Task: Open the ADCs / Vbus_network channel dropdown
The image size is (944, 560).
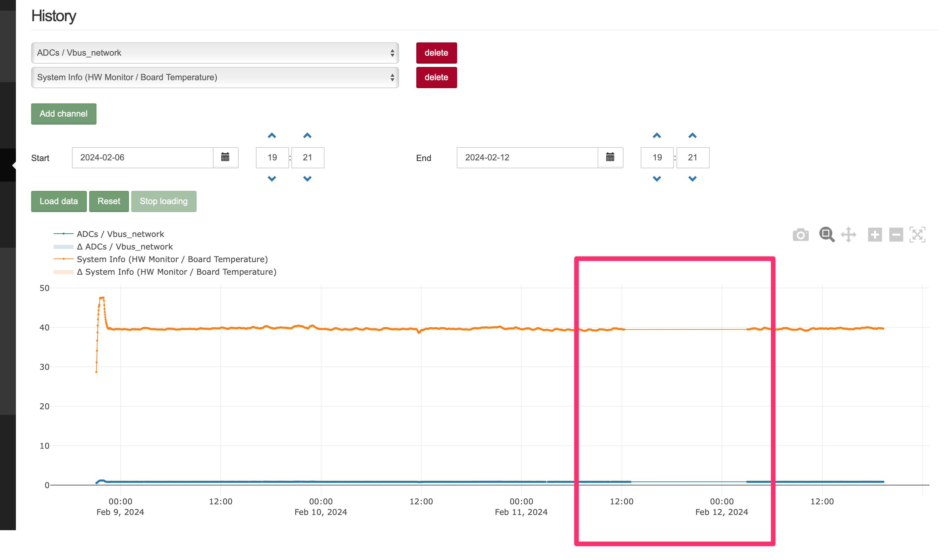Action: point(215,53)
